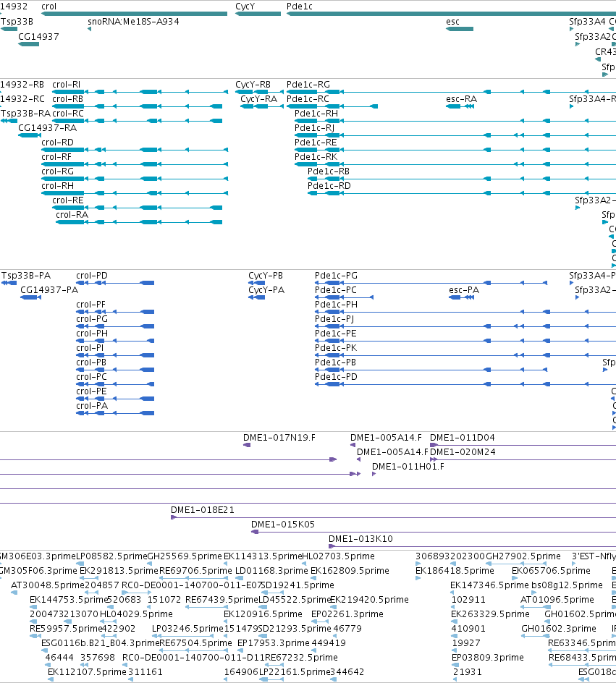Click the snoRNA:Me18S-A934 label

coord(133,22)
